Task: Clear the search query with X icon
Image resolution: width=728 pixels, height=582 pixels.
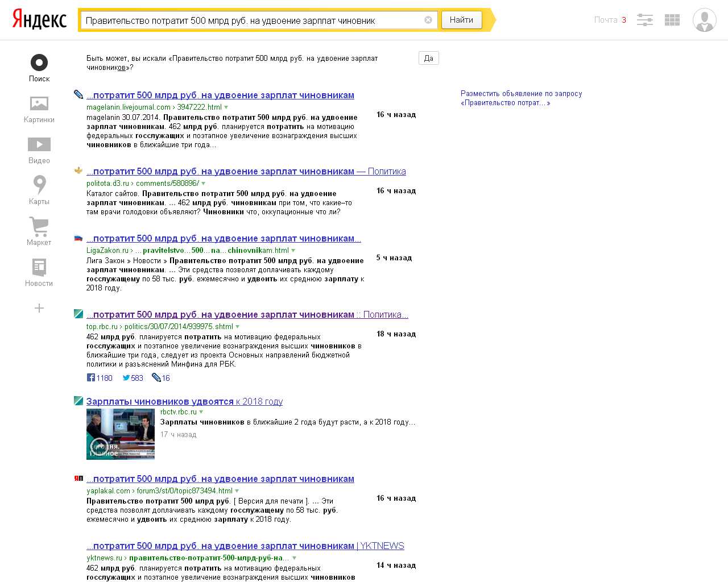Action: [428, 20]
